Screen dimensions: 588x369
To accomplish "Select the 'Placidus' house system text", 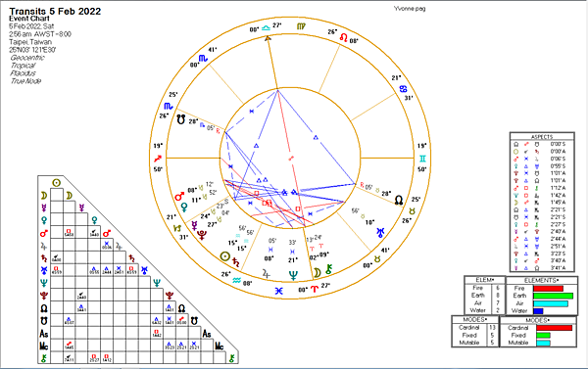I will [x=23, y=73].
